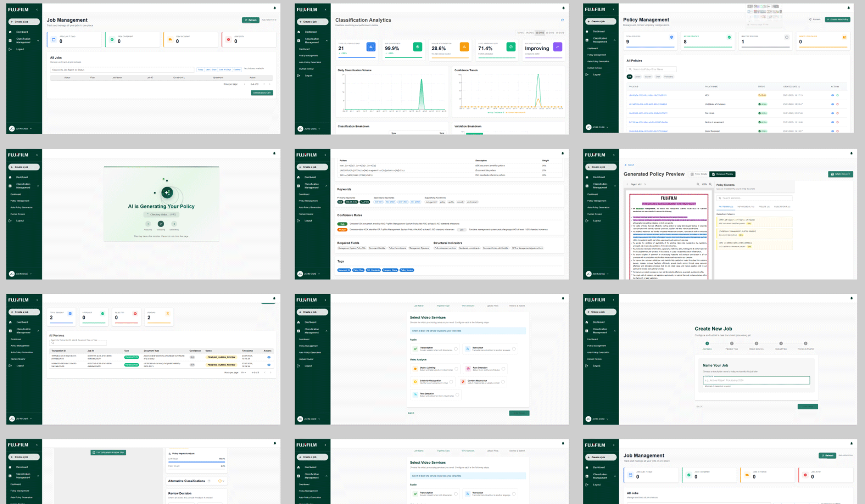Screen dimensions: 865x504
Task: Switch to Keywords tab in Policy Elements
Action: point(745,207)
